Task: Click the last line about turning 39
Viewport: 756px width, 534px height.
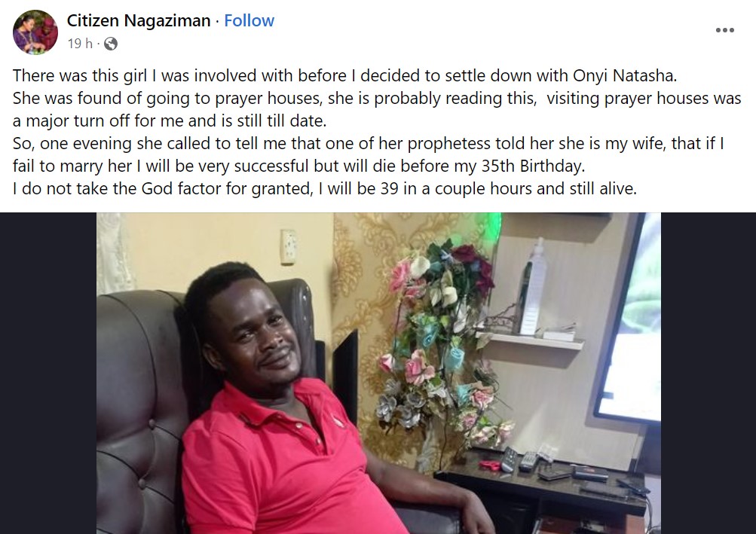Action: [324, 188]
